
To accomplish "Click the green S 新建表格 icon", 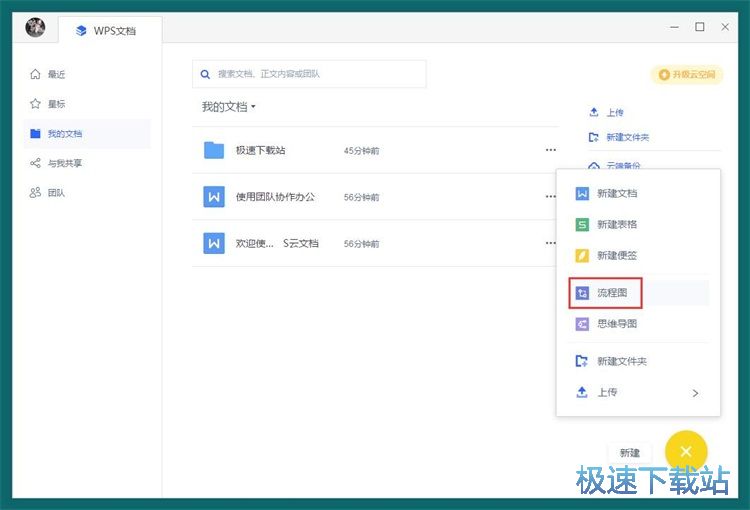I will tap(582, 224).
